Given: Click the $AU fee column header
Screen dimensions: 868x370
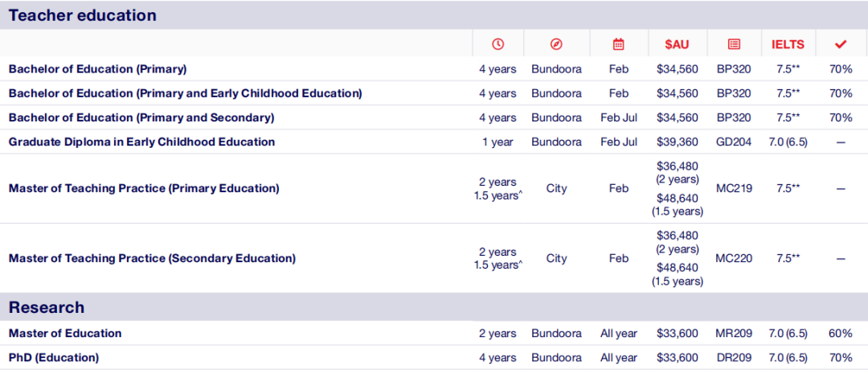Looking at the screenshot, I should [677, 44].
